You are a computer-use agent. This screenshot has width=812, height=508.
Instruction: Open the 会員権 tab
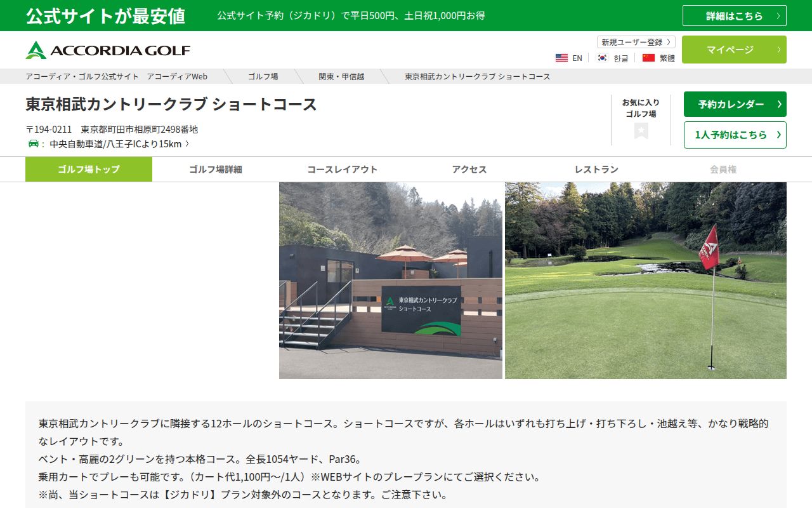click(723, 170)
